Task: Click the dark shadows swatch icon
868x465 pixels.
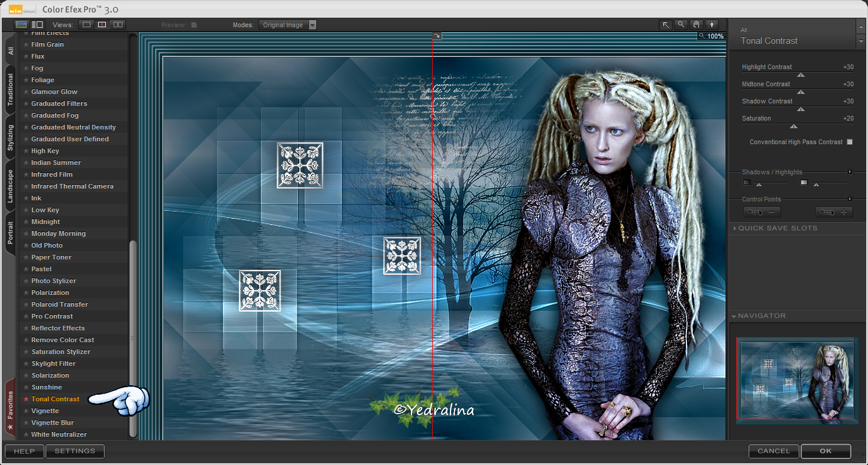Action: click(747, 183)
